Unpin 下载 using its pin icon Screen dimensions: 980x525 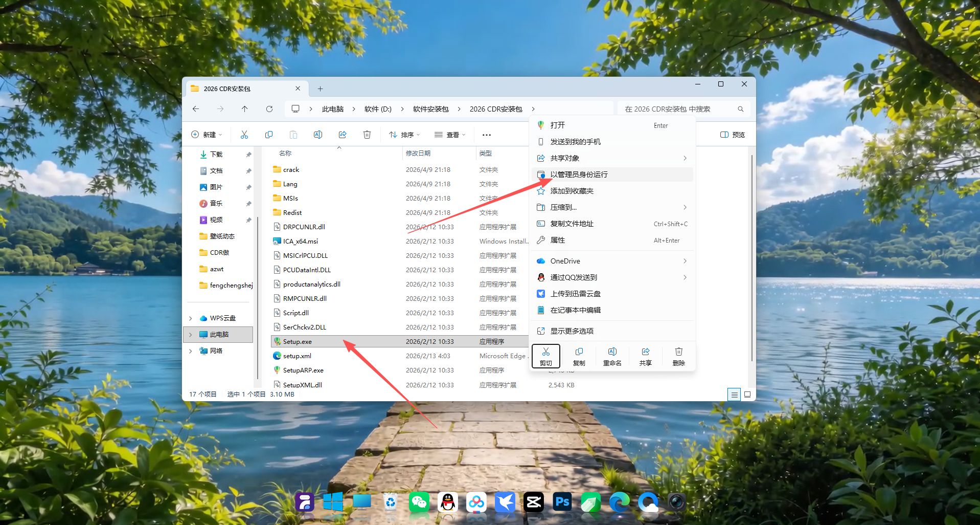(x=248, y=155)
